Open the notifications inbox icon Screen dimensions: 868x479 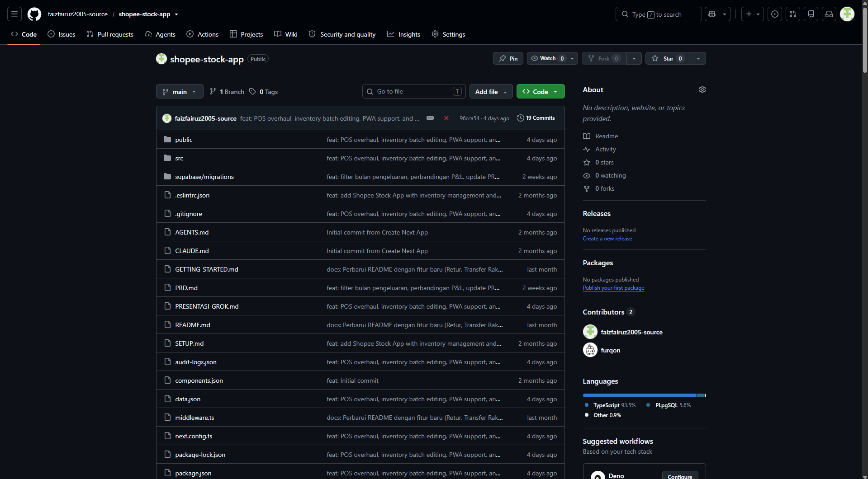point(829,14)
